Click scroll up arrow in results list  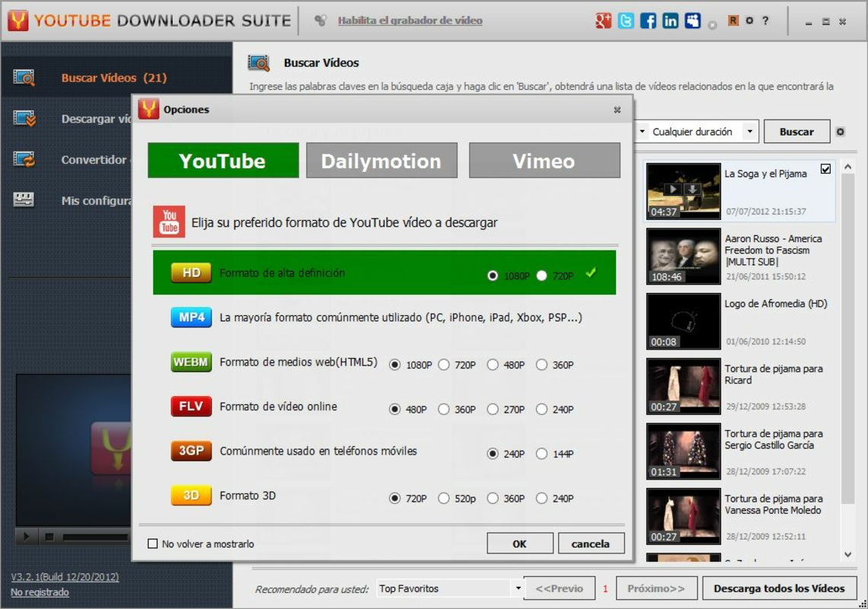(847, 167)
